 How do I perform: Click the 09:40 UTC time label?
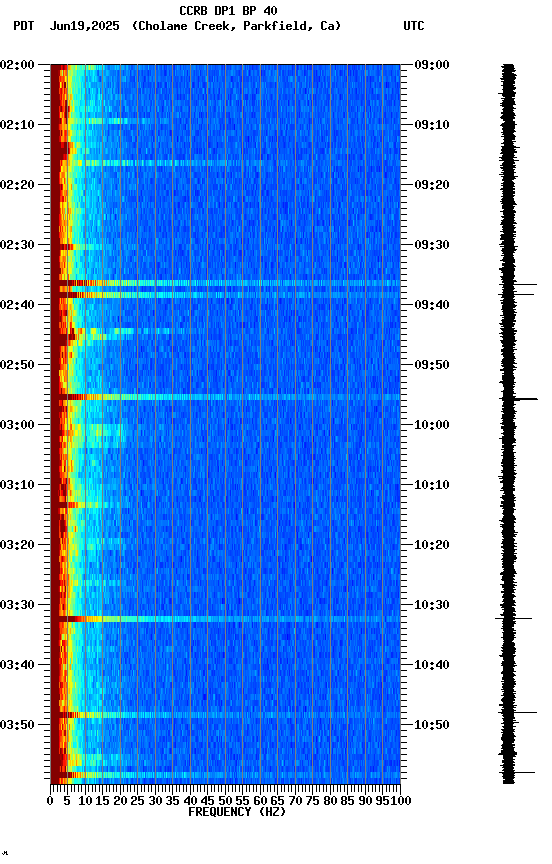(x=432, y=305)
